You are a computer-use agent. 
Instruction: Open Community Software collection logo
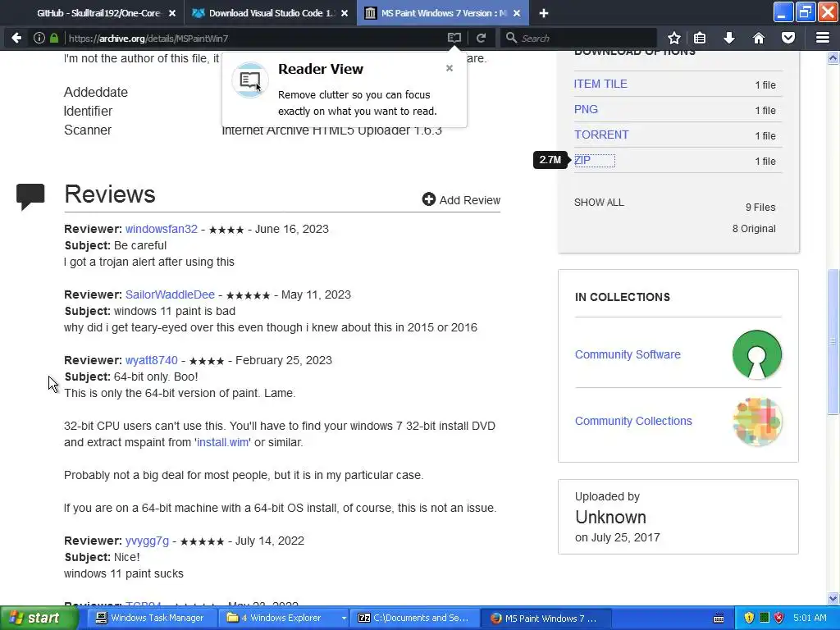tap(757, 354)
